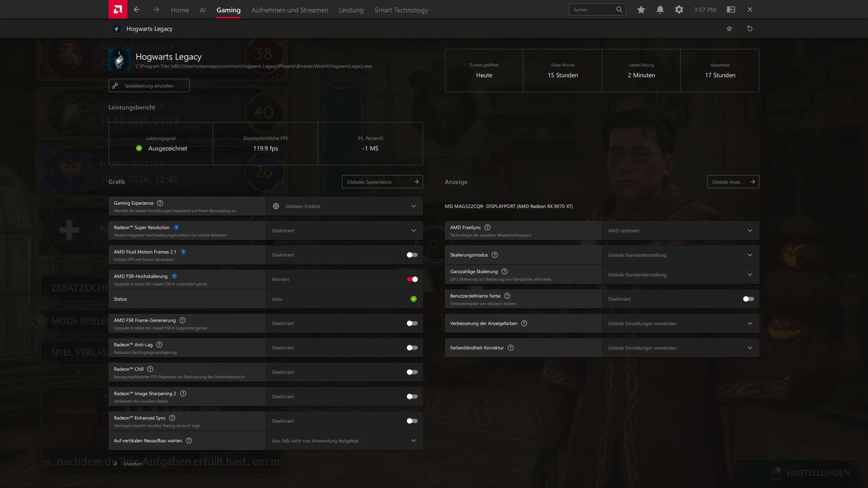This screenshot has width=868, height=488.
Task: Enable AMD Fluid Motion Frames 2.1 toggle
Action: click(x=412, y=255)
